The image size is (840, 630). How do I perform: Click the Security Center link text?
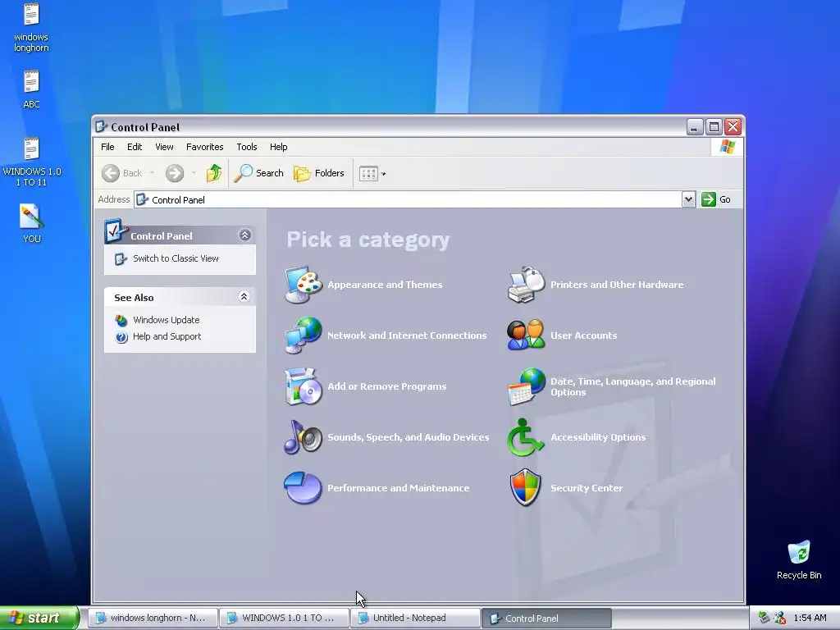coord(587,489)
